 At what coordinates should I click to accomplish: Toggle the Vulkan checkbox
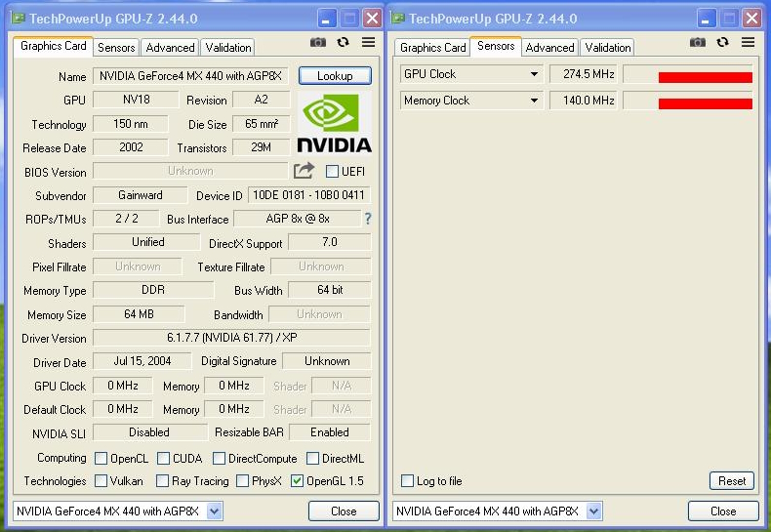click(101, 480)
